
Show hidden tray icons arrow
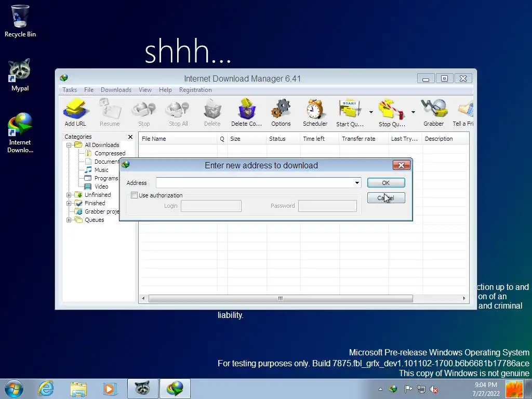coord(380,389)
